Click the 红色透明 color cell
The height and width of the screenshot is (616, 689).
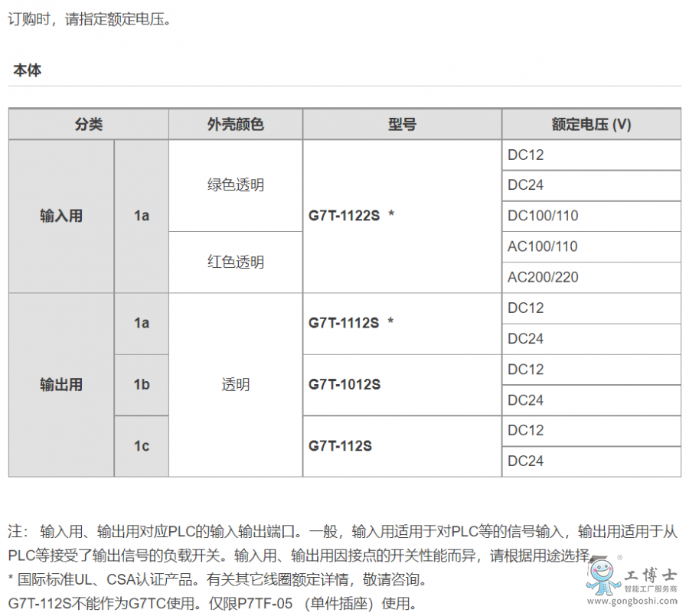point(235,262)
